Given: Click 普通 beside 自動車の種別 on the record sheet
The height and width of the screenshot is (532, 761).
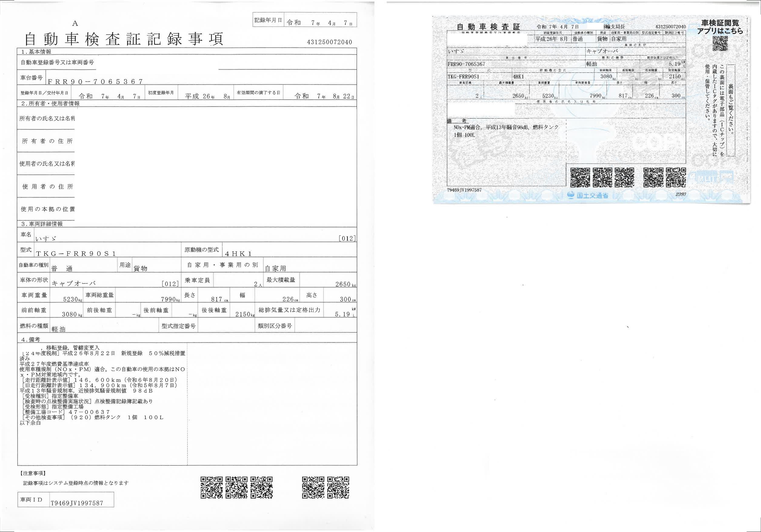Looking at the screenshot, I should coord(62,269).
